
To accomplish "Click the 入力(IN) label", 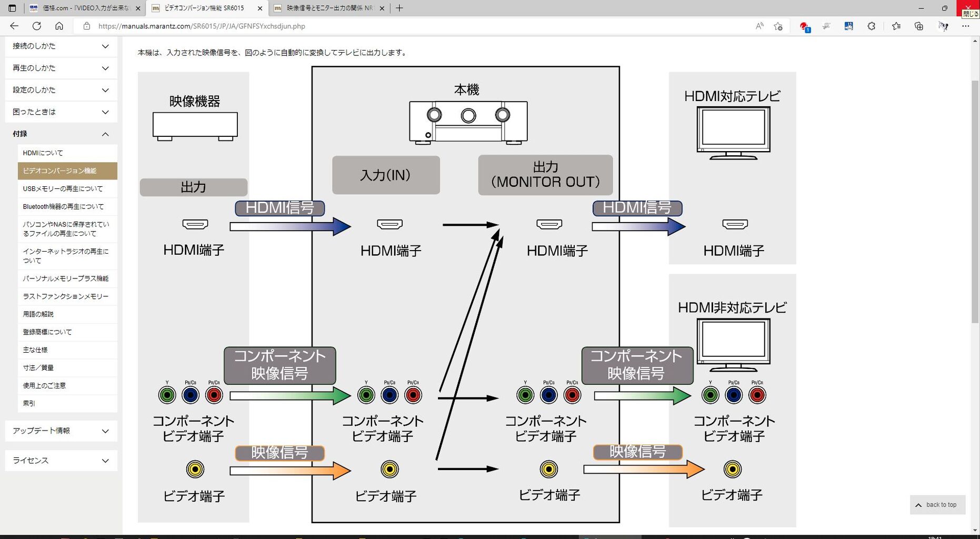I will pyautogui.click(x=386, y=175).
